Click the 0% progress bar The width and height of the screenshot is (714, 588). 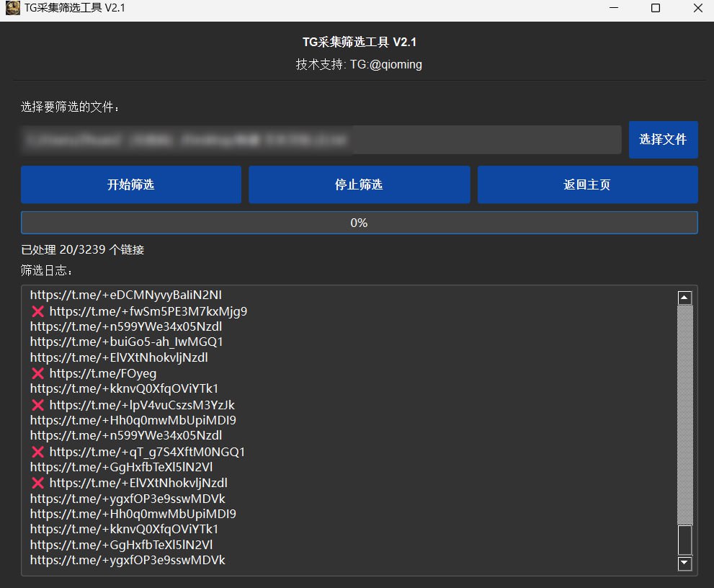pos(359,223)
